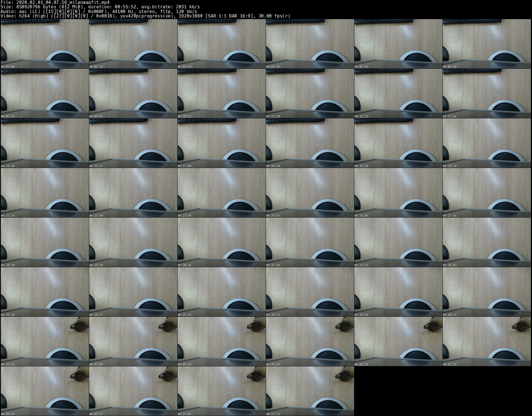Choose the preview frame 00:31:44
This screenshot has width=532, height=416.
click(x=310, y=242)
